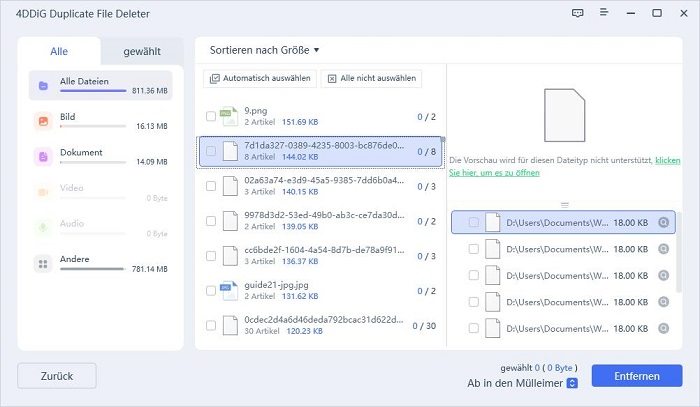Click the guide21-jpg.jpg file type icon
The width and height of the screenshot is (700, 407).
pyautogui.click(x=229, y=291)
